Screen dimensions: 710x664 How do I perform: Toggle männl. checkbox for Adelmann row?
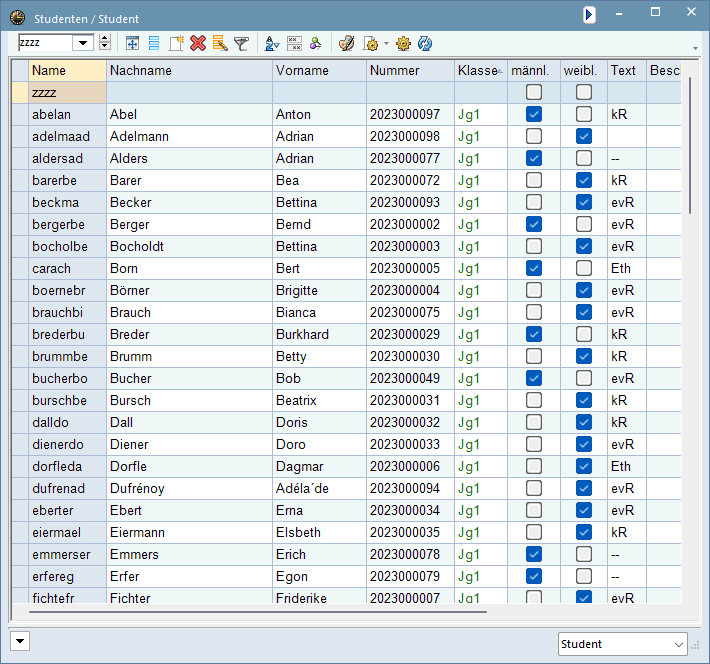pos(534,136)
